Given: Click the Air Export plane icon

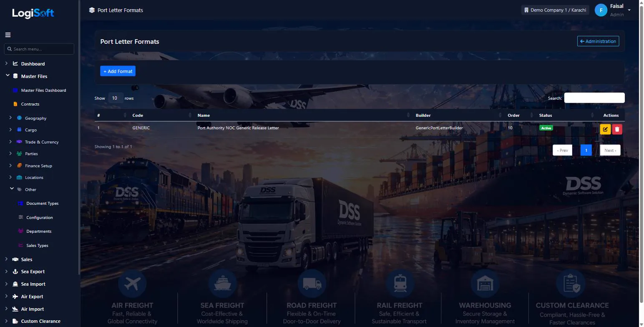Looking at the screenshot, I should (15, 297).
